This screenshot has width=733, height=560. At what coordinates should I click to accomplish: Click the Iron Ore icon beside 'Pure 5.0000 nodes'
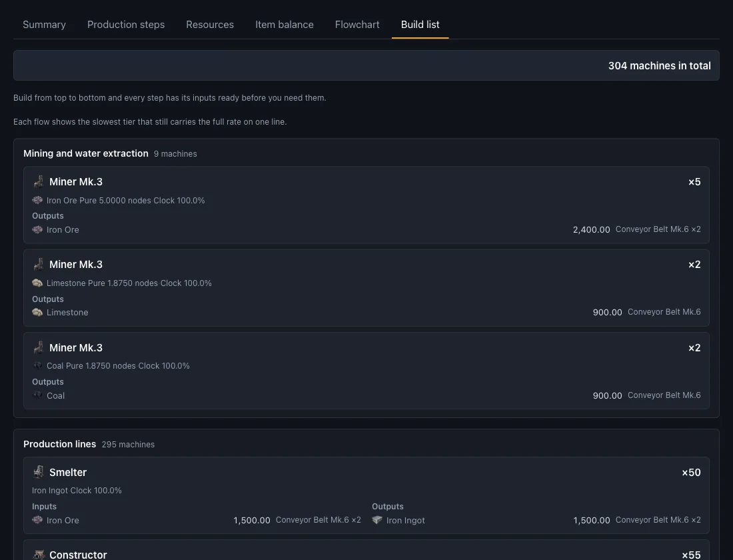point(37,200)
